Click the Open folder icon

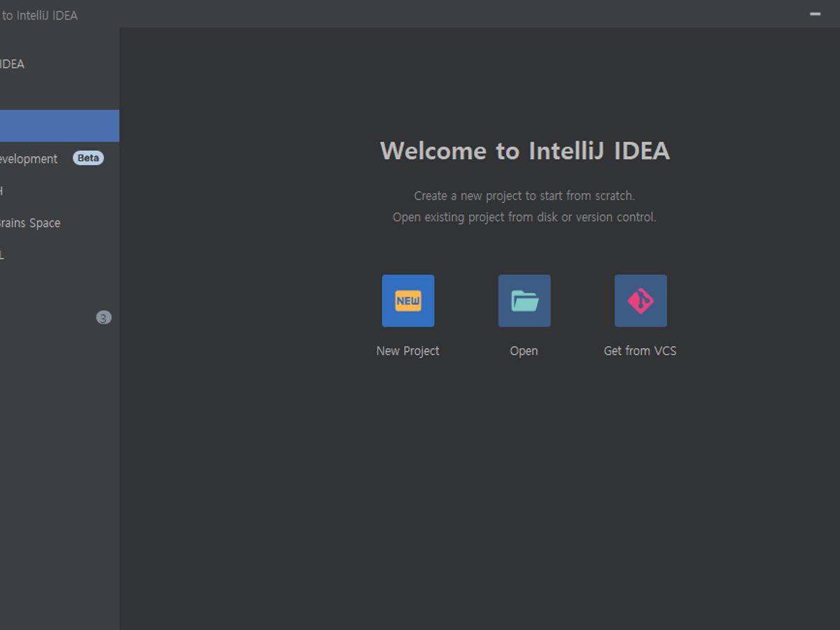click(x=524, y=301)
